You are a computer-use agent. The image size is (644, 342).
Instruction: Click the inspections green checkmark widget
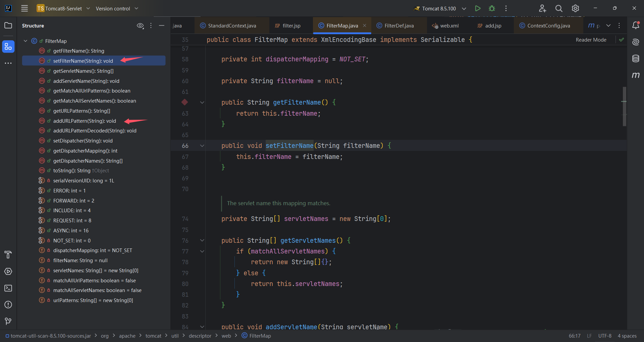(622, 40)
